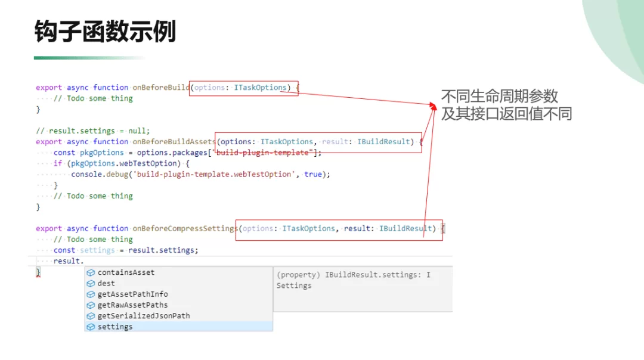Click the icon next to getRawAssetPaths

91,305
